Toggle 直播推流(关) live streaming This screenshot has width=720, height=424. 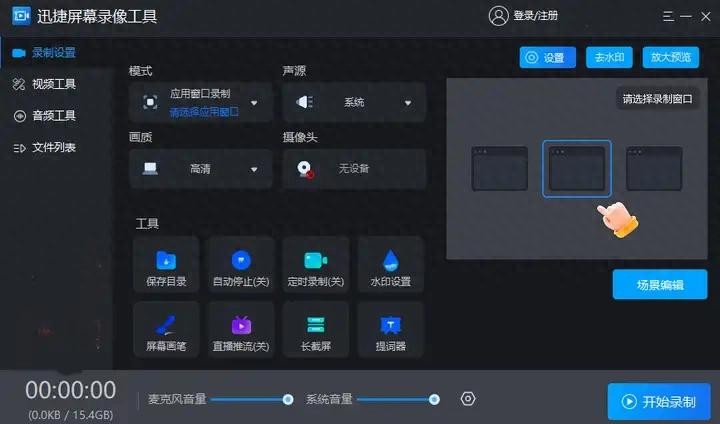click(x=241, y=330)
